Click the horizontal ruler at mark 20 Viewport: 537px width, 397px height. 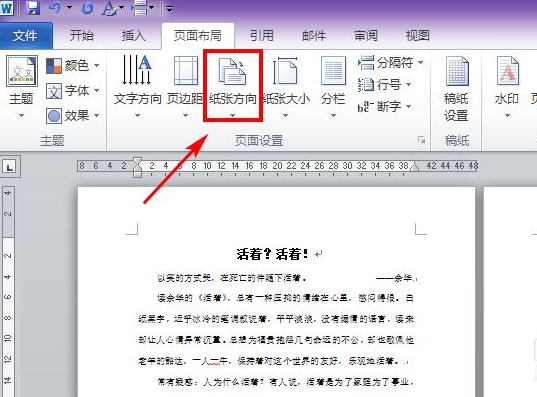tap(277, 166)
